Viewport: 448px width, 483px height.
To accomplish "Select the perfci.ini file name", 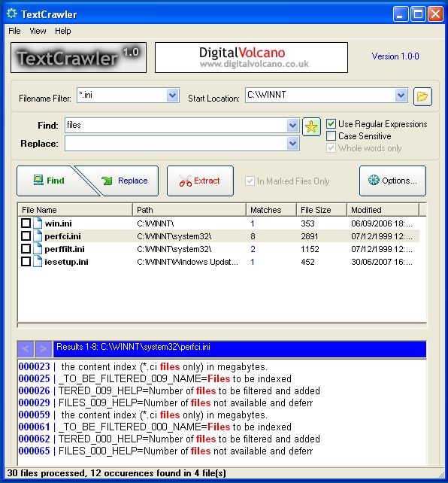I will (x=62, y=236).
